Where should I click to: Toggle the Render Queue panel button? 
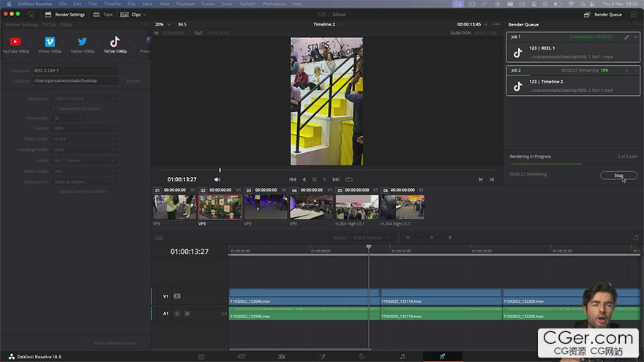point(603,15)
